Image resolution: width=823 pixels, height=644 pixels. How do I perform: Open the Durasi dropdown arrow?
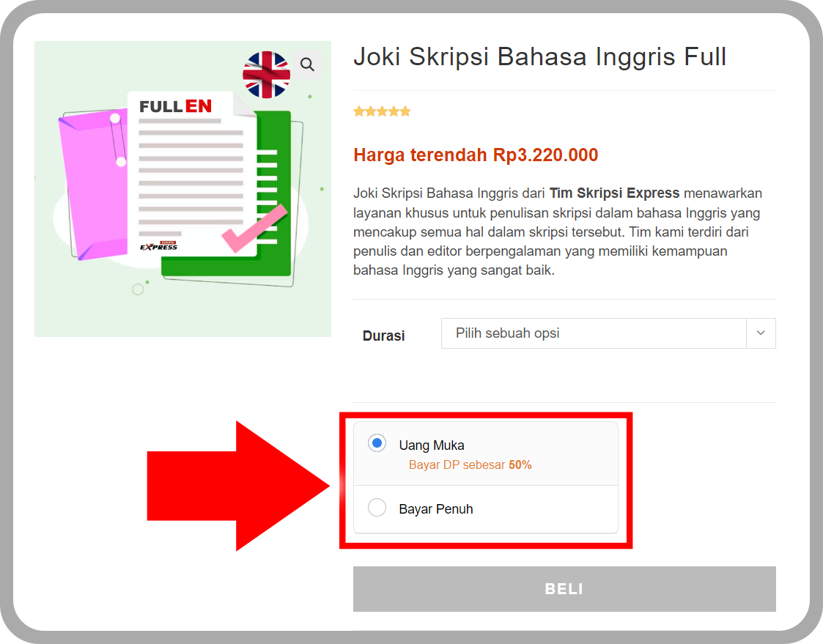pos(761,333)
